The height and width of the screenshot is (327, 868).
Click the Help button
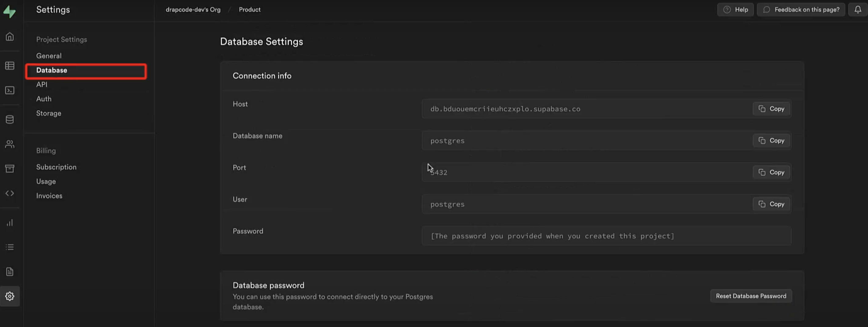pos(735,9)
